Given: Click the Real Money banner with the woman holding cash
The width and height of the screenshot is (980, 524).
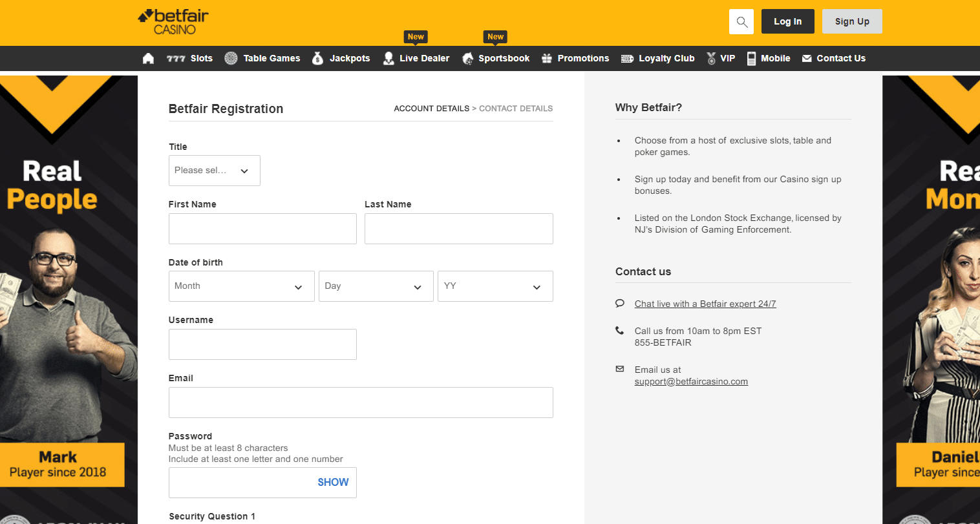Looking at the screenshot, I should (x=931, y=300).
